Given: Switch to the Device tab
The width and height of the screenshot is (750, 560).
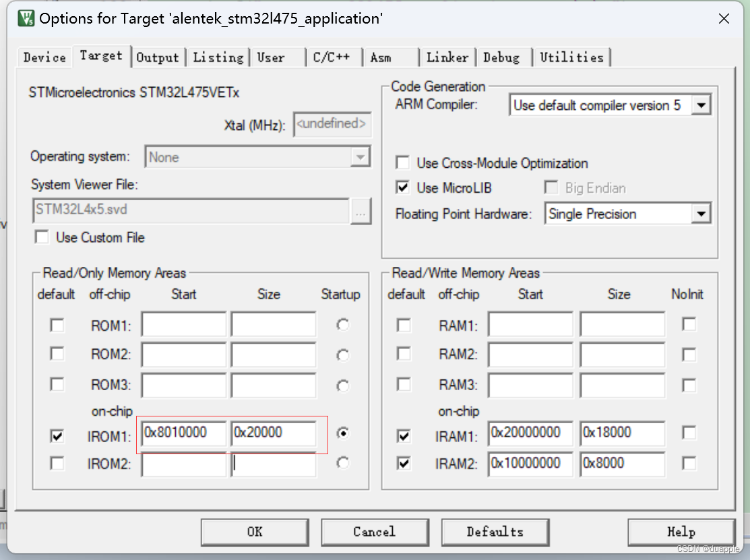Looking at the screenshot, I should [x=44, y=57].
